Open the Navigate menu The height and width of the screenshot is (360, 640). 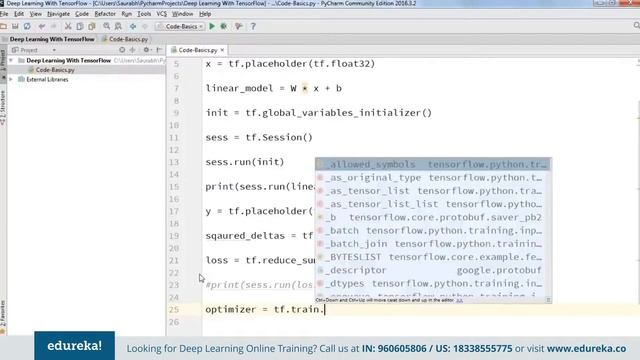(58, 14)
